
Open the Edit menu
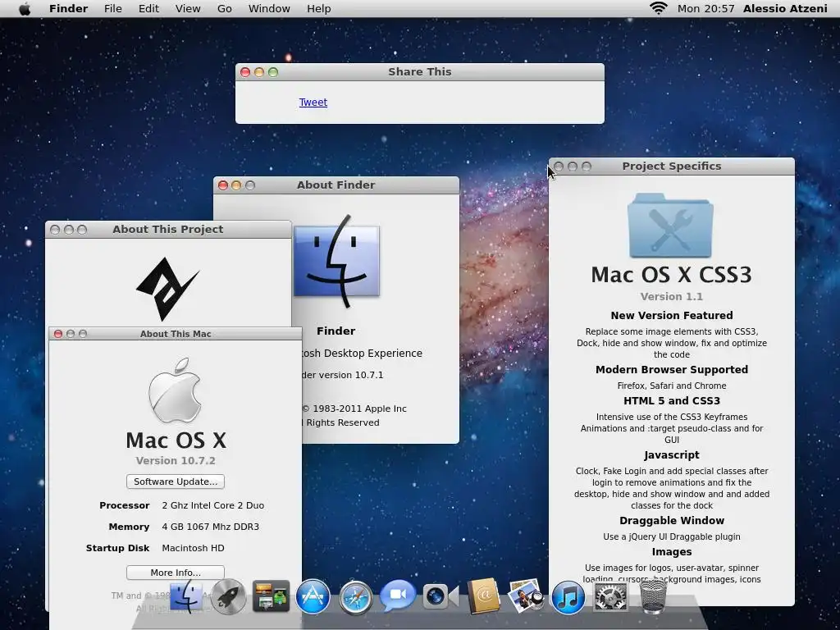148,8
